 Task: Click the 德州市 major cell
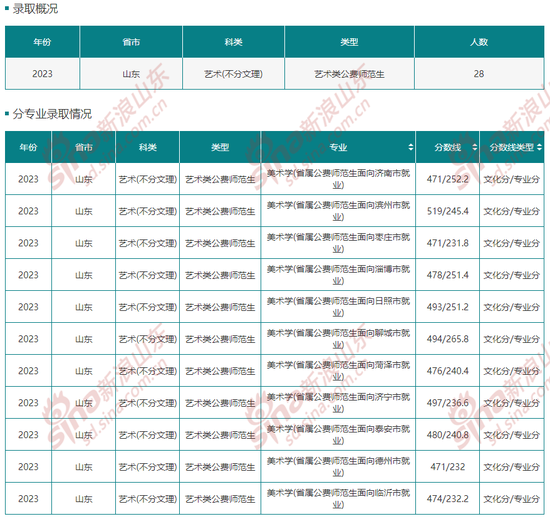[x=338, y=466]
